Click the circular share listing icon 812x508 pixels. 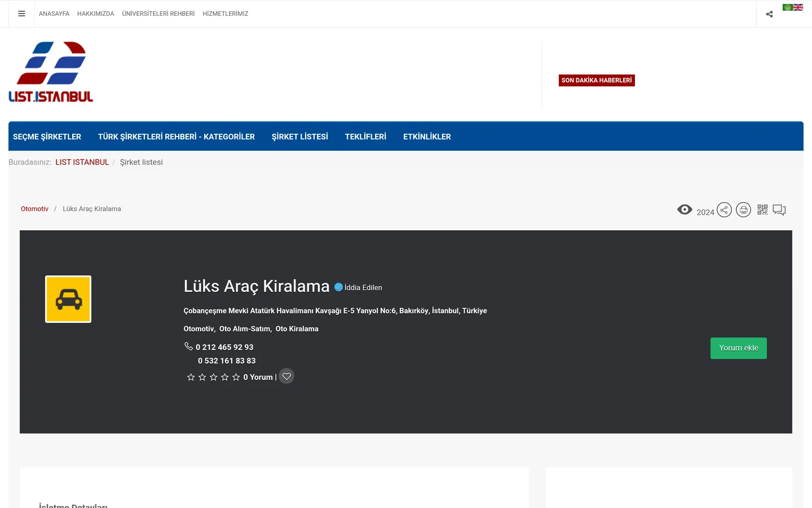click(x=724, y=210)
